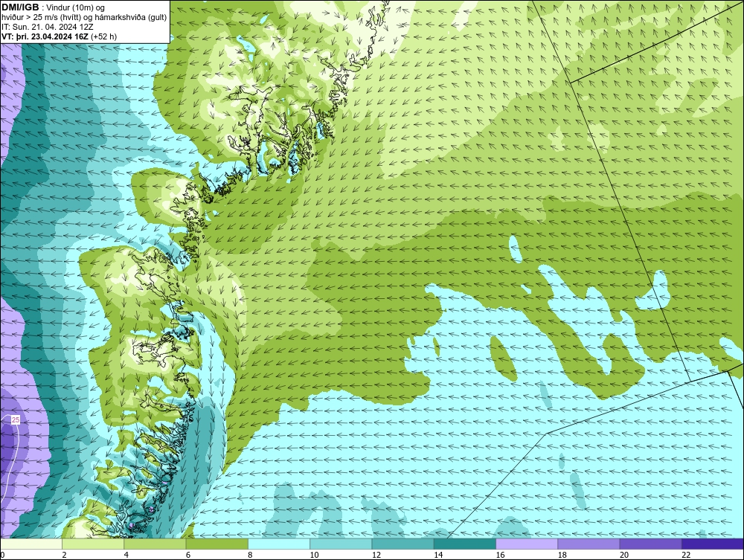Image resolution: width=744 pixels, height=560 pixels.
Task: Click the '(+52 h)' forecast offset text
Action: [x=103, y=36]
